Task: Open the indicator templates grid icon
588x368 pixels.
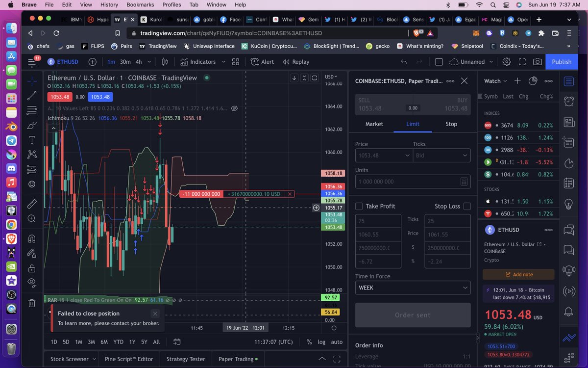Action: tap(236, 62)
